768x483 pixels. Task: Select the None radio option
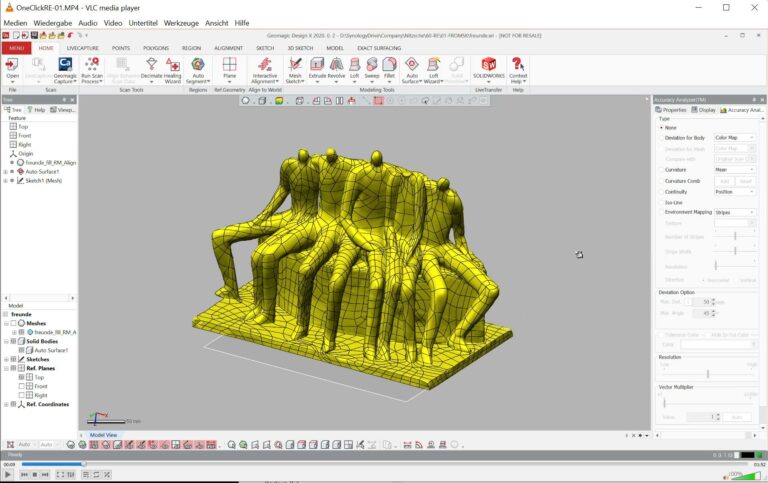click(x=661, y=127)
